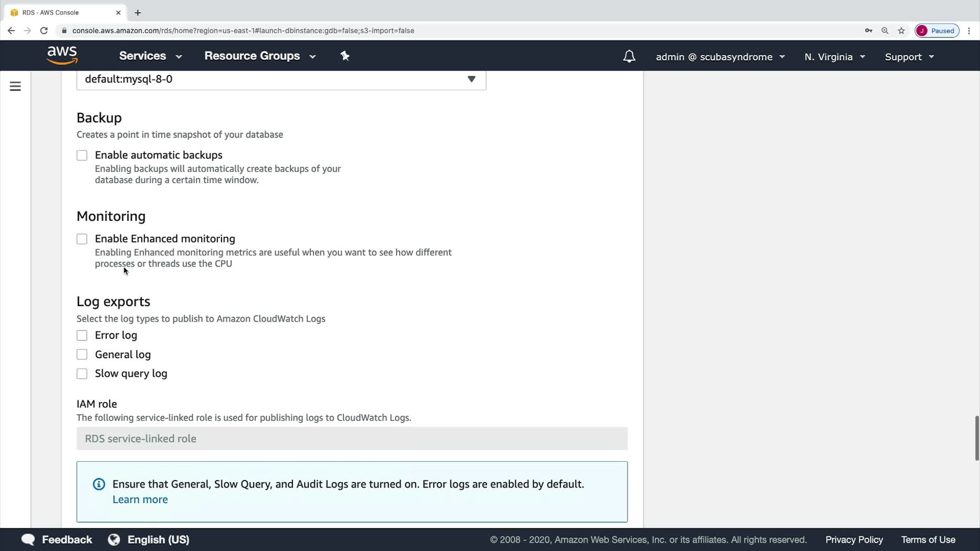Click the IAM role label
Viewport: 980px width, 551px height.
[x=97, y=404]
